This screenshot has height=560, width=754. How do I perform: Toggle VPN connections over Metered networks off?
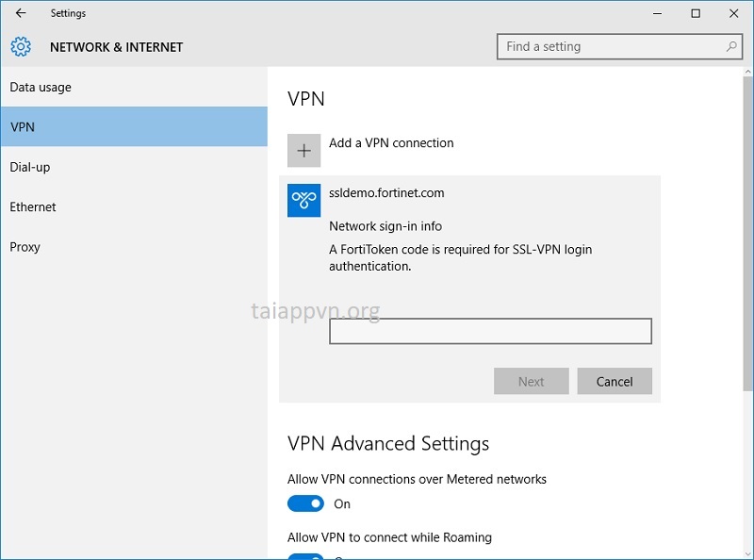(x=306, y=502)
